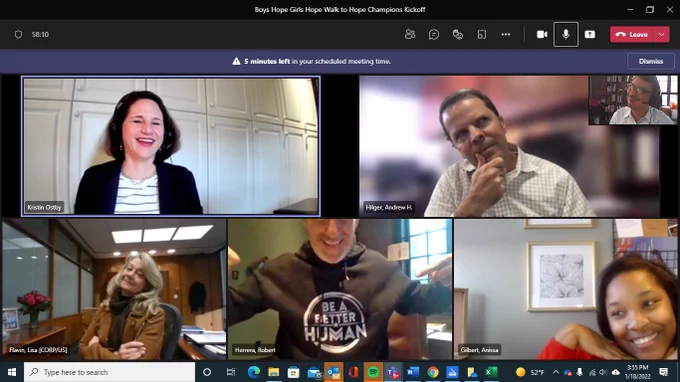Select Kristin Ostby's video tile
This screenshot has width=680, height=382.
pos(171,146)
